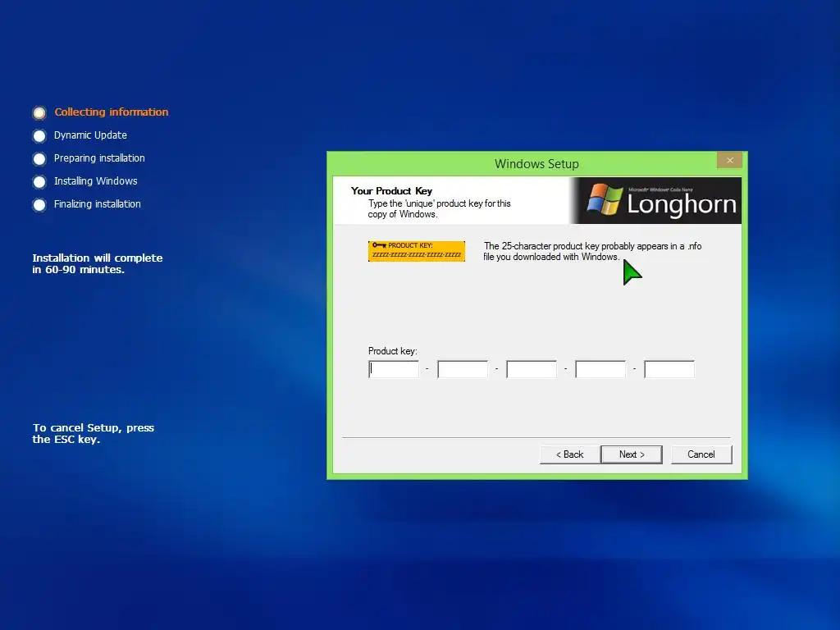840x630 pixels.
Task: Click the Collecting information step bullet
Action: (39, 112)
